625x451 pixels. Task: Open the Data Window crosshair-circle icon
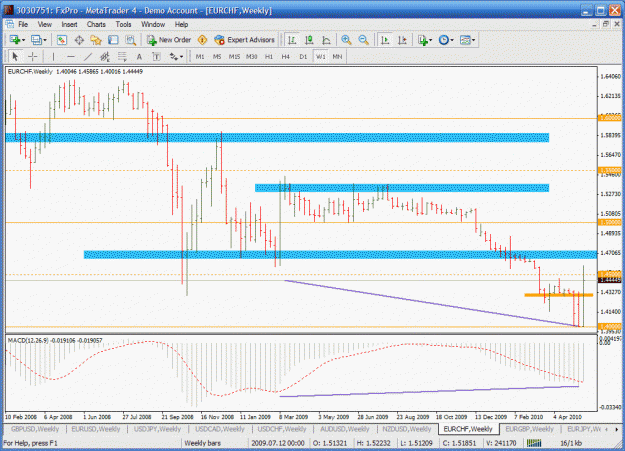click(79, 40)
